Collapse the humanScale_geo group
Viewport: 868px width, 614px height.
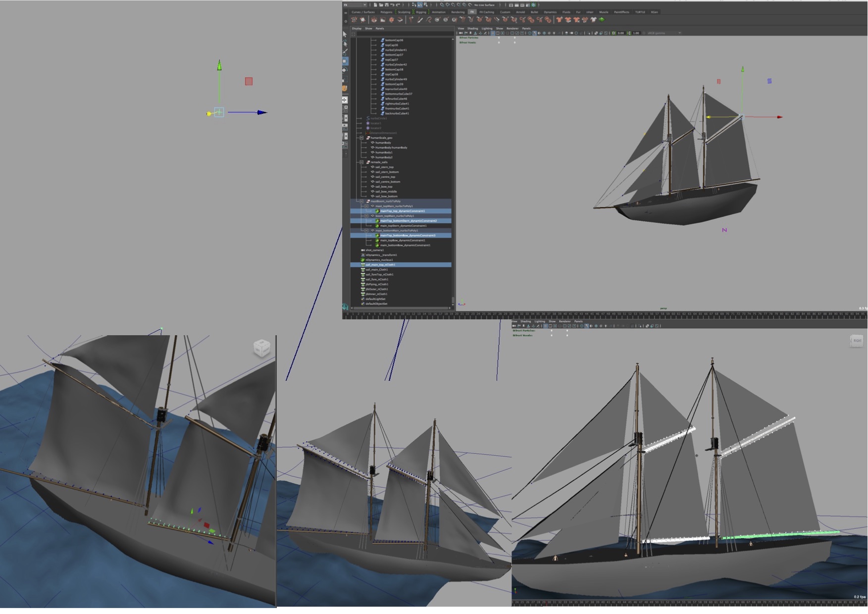[361, 138]
